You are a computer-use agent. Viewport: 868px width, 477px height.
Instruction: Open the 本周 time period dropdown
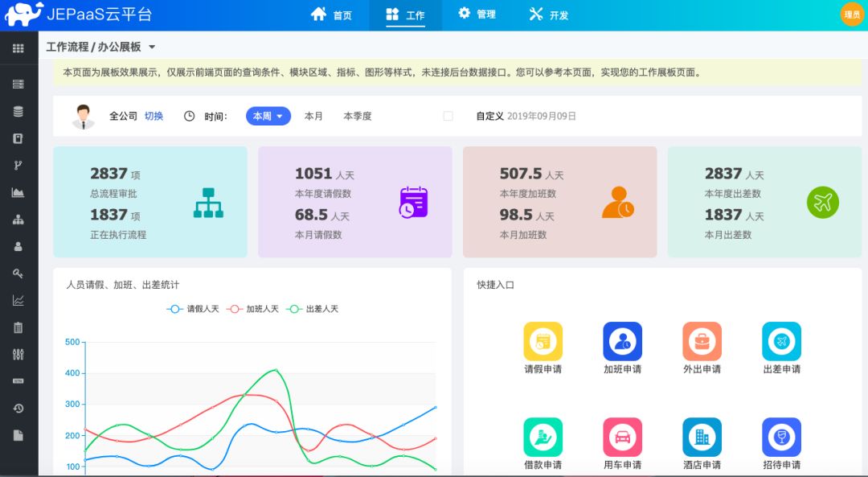[x=266, y=115]
